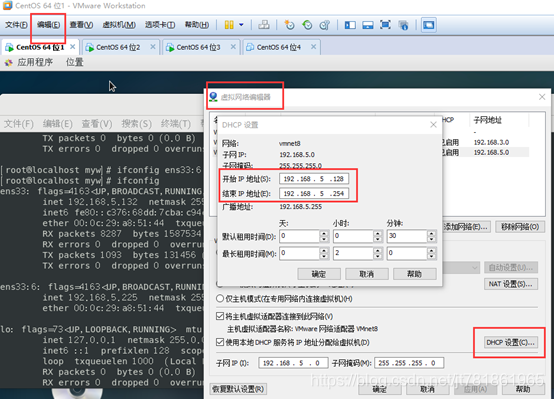The width and height of the screenshot is (554, 399).
Task: Open the 帮助(H) menu in VMware
Action: pos(197,25)
